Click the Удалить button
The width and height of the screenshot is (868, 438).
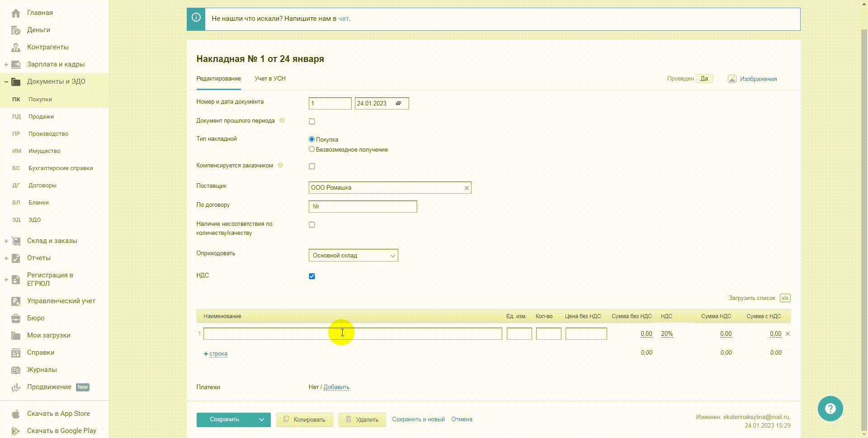point(362,420)
